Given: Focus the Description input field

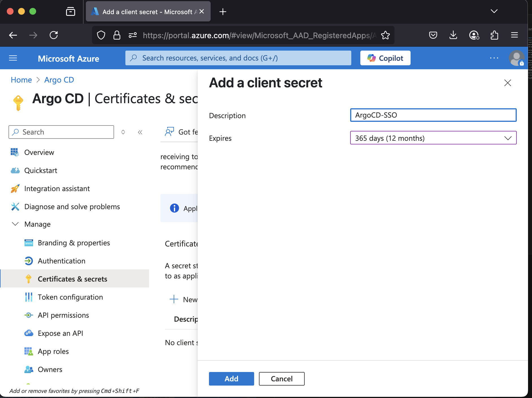Looking at the screenshot, I should (x=433, y=115).
